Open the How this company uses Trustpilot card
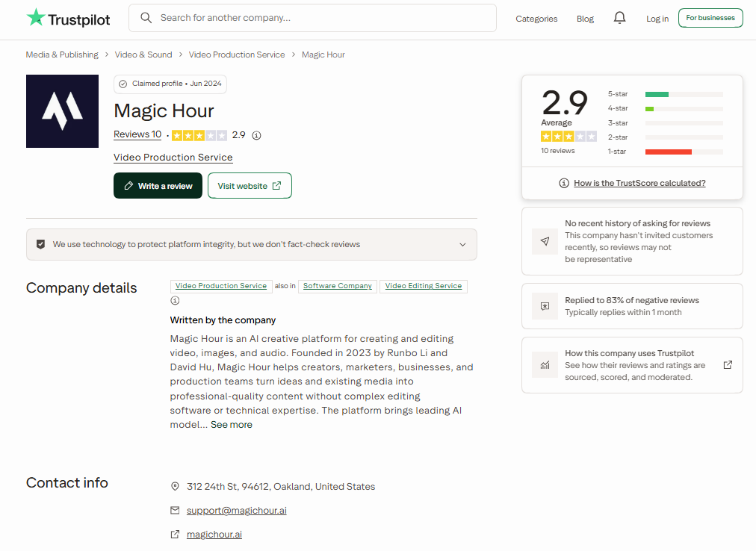This screenshot has width=756, height=551. [632, 365]
